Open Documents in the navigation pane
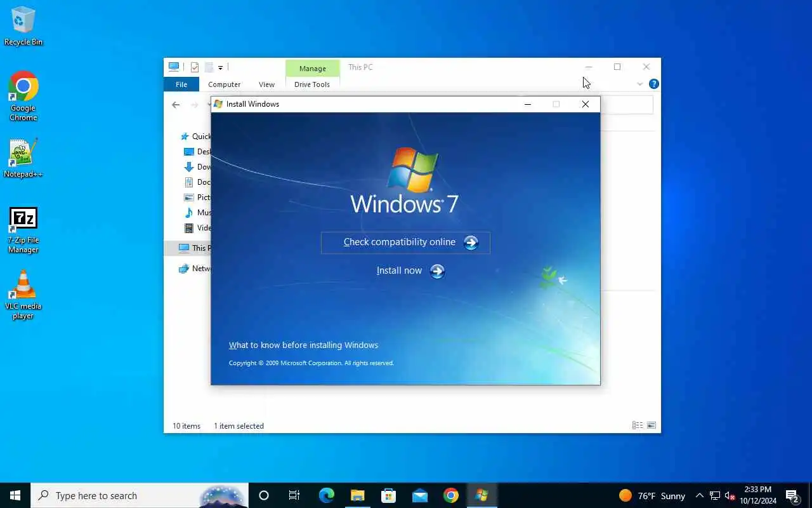 tap(197, 182)
